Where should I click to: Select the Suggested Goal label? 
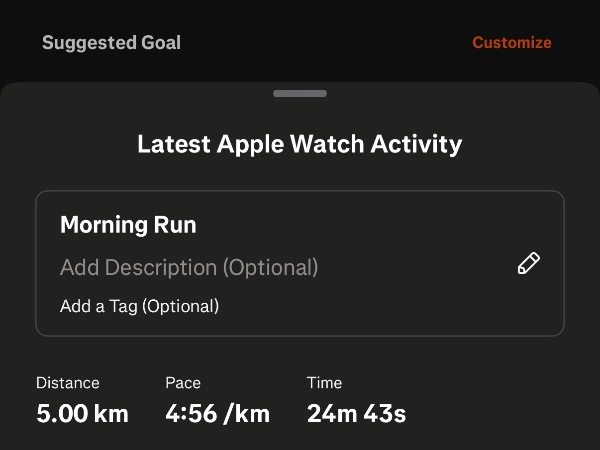pos(111,43)
